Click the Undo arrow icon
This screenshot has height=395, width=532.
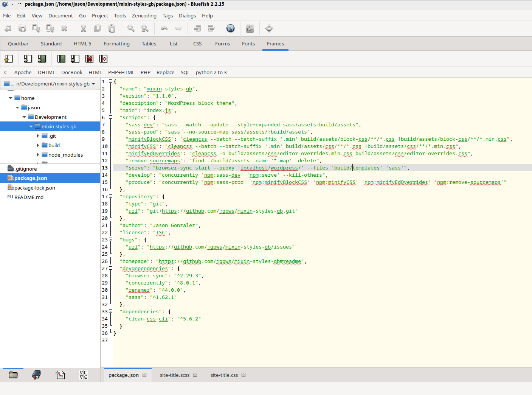click(164, 28)
